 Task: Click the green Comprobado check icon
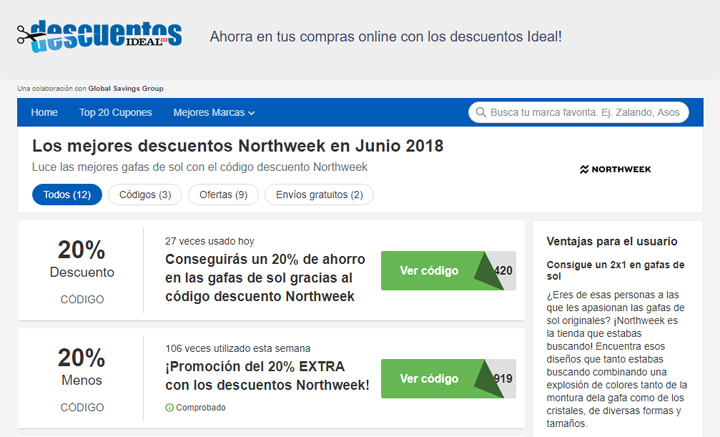(x=169, y=408)
